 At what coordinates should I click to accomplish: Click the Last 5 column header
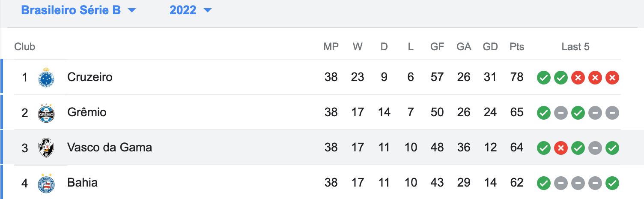575,47
